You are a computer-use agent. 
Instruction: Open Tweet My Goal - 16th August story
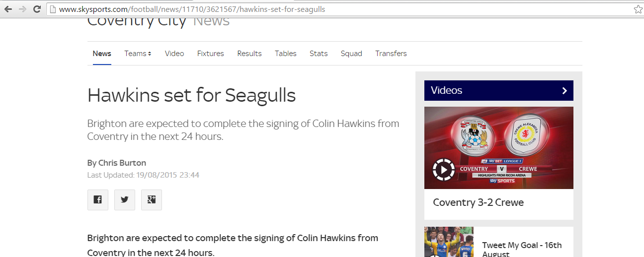point(522,250)
